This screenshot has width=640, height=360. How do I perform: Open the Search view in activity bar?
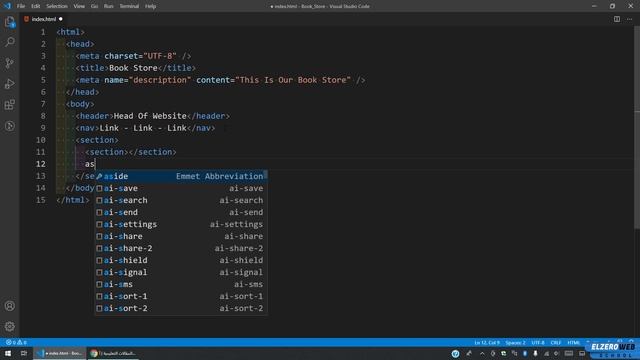tap(10, 42)
